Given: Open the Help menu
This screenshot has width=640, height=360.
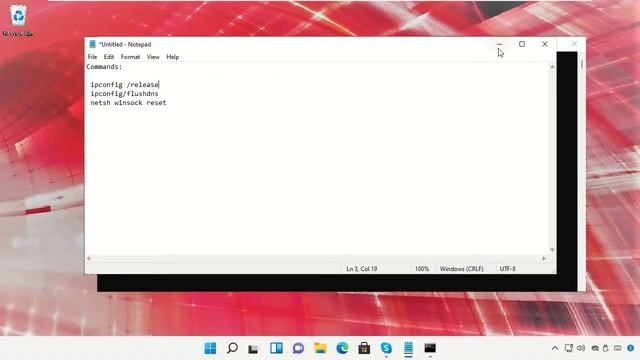Looking at the screenshot, I should pos(173,57).
